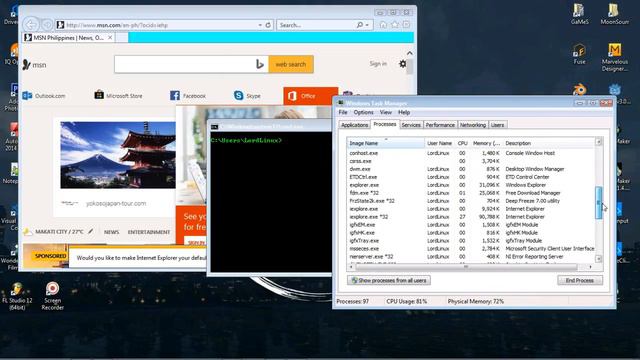640x360 pixels.
Task: Open the IE Home icon
Action: tap(383, 25)
